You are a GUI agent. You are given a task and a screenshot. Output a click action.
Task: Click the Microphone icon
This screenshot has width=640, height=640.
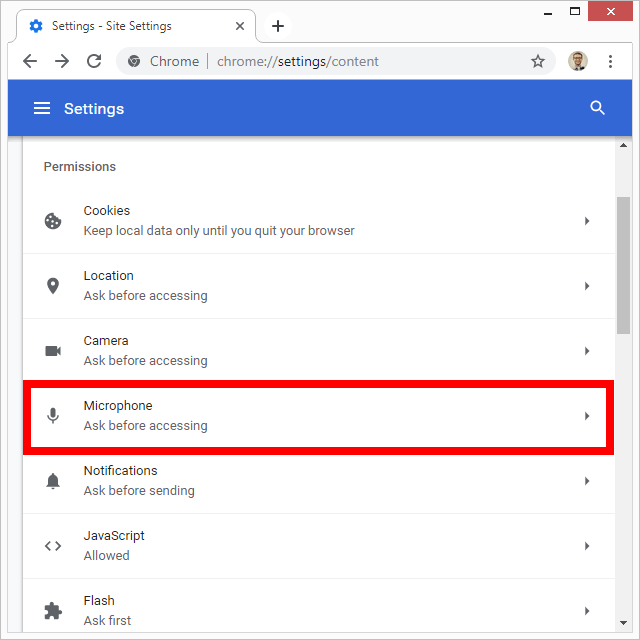click(53, 416)
